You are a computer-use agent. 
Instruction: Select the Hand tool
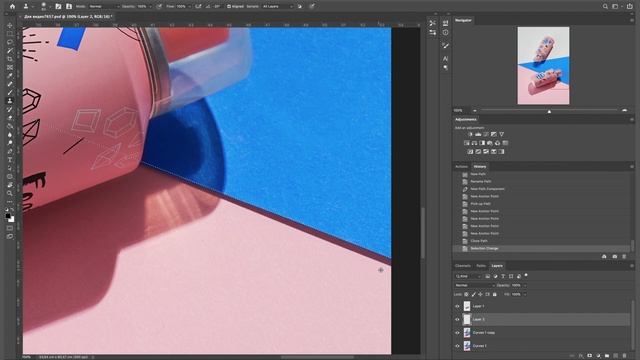10,184
